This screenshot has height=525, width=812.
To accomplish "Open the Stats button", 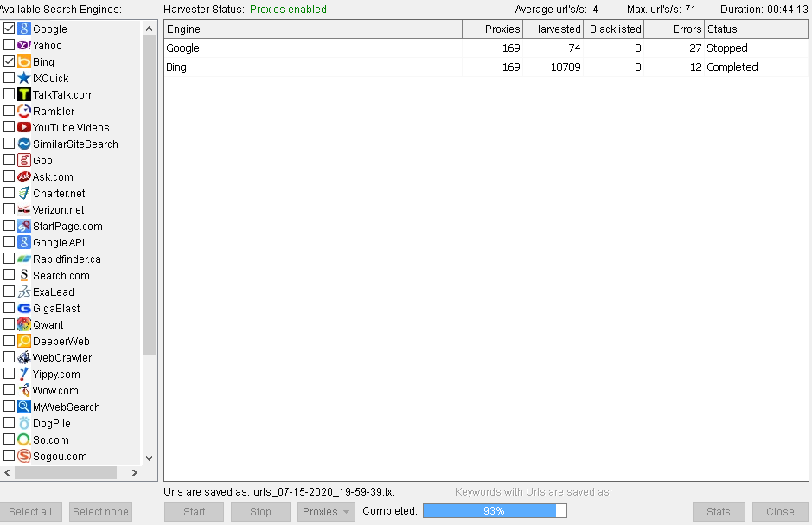I will pyautogui.click(x=719, y=511).
